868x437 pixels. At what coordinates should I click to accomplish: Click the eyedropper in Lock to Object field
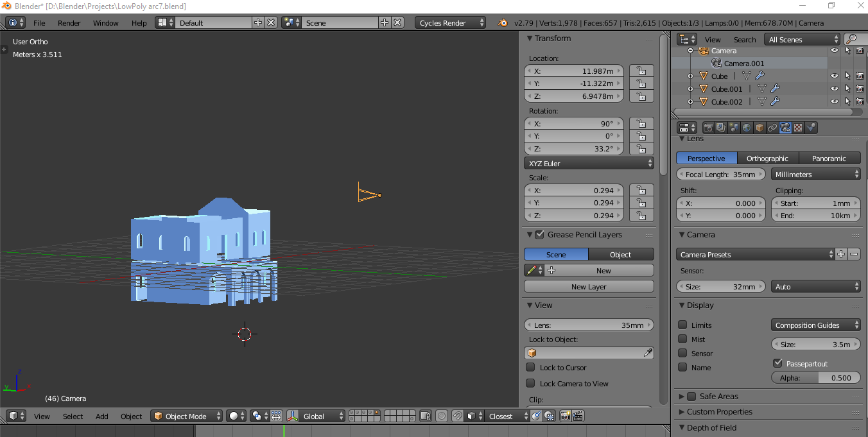648,353
